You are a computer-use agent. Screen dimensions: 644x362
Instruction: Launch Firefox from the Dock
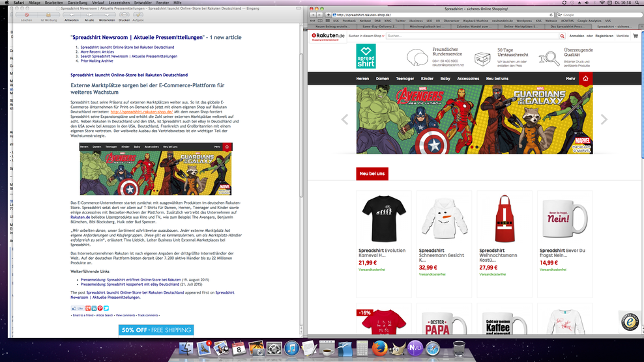pyautogui.click(x=379, y=348)
